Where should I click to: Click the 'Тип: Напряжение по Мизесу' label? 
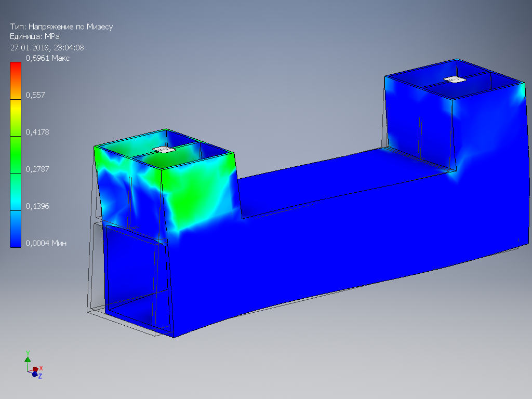click(x=61, y=27)
